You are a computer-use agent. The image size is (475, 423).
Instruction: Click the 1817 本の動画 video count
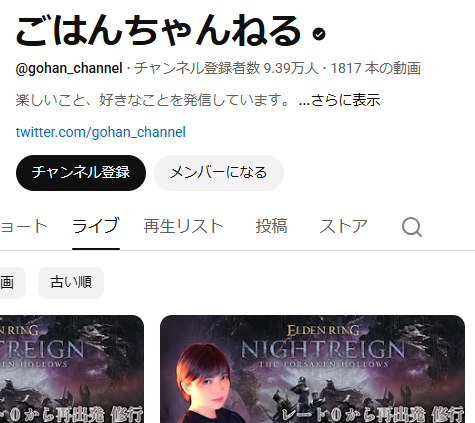pyautogui.click(x=375, y=68)
